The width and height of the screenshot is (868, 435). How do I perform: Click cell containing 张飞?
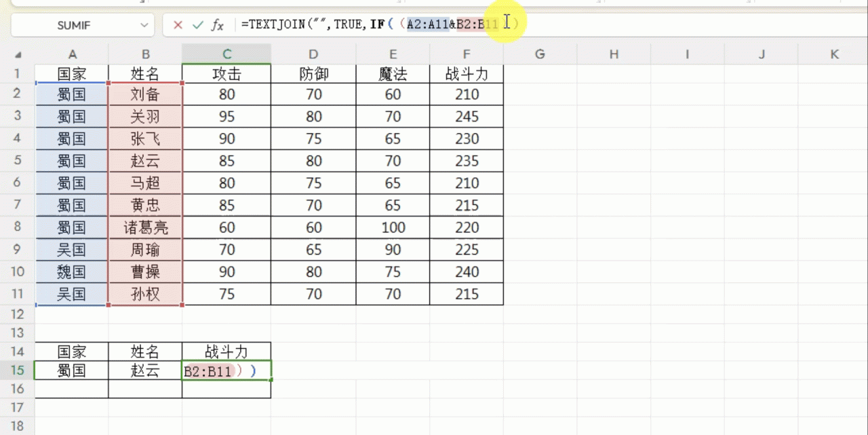coord(145,138)
